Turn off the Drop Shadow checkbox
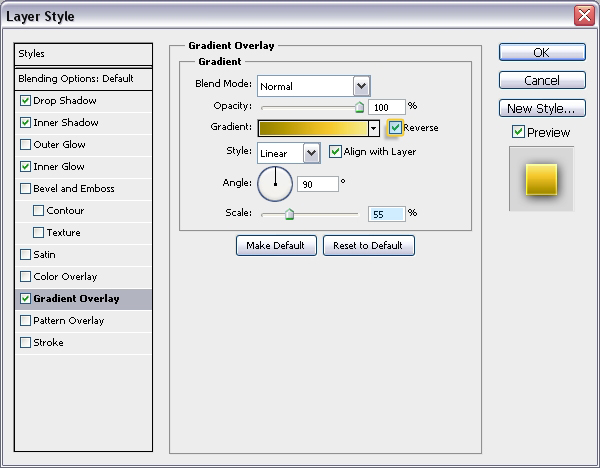 click(x=25, y=101)
